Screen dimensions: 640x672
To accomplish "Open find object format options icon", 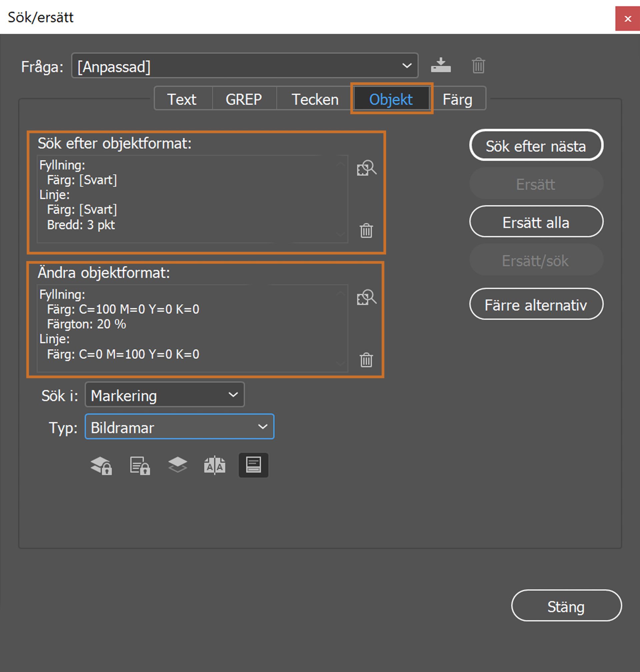I will [366, 168].
